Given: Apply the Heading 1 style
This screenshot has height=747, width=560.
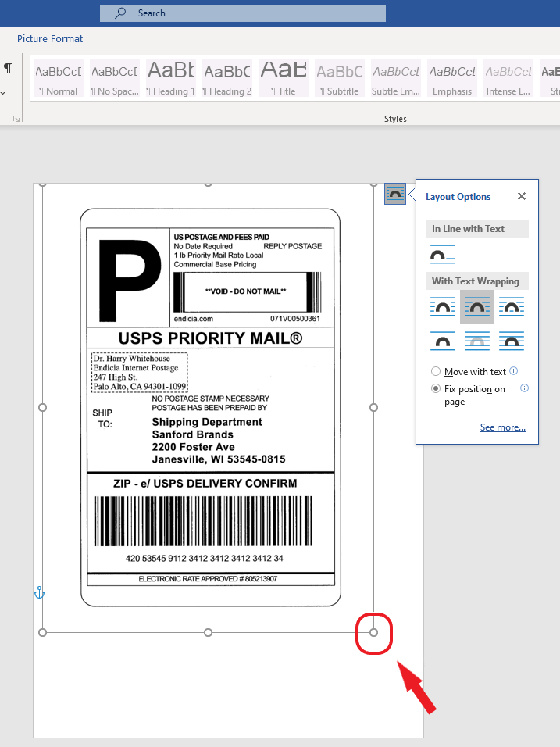Looking at the screenshot, I should (x=170, y=79).
